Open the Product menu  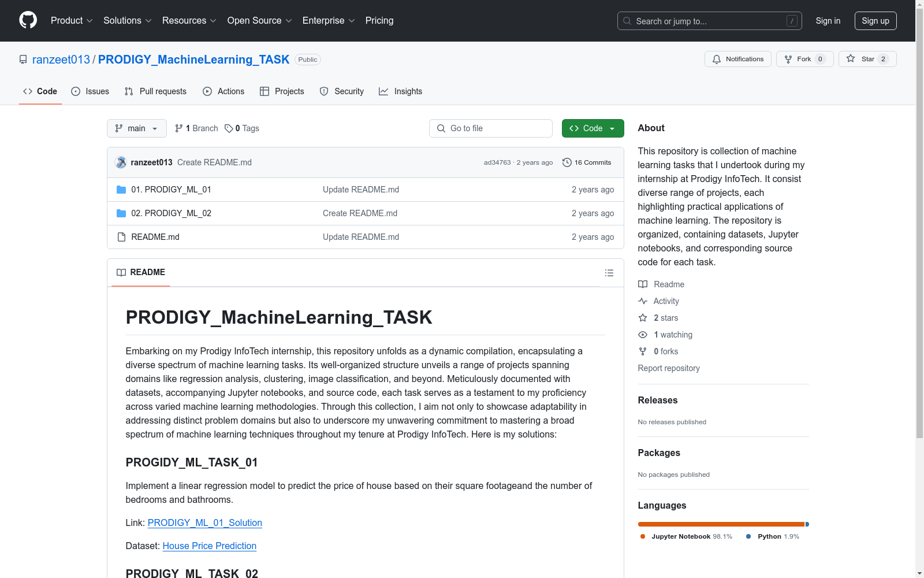[72, 20]
